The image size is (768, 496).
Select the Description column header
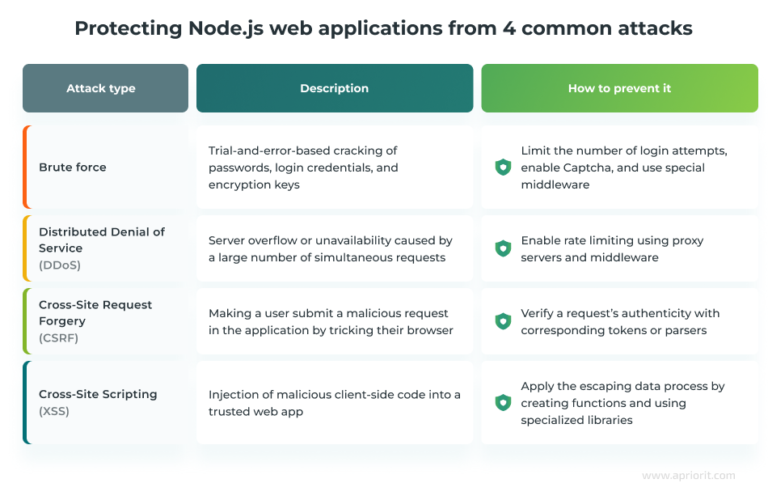334,88
